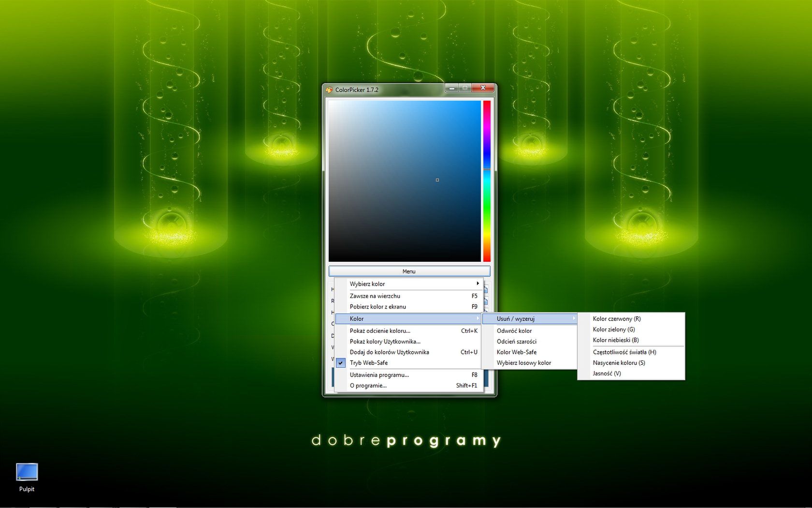Viewport: 812px width, 508px height.
Task: Click the rainbow hue slider strip
Action: pyautogui.click(x=487, y=181)
